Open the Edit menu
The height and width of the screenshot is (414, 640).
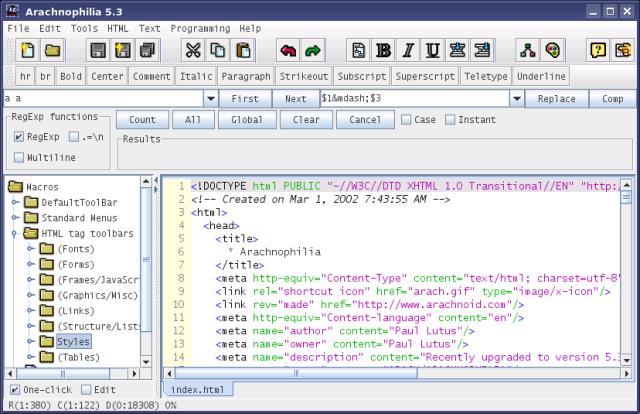coord(50,29)
